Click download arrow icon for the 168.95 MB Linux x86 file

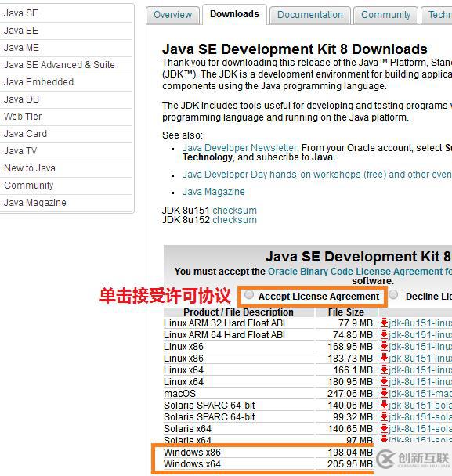pyautogui.click(x=384, y=346)
